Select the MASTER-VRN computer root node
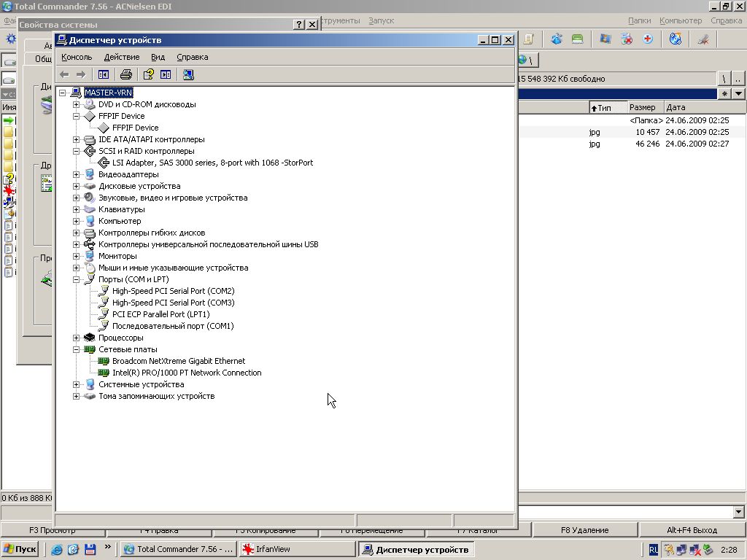Image resolution: width=747 pixels, height=560 pixels. (x=109, y=93)
